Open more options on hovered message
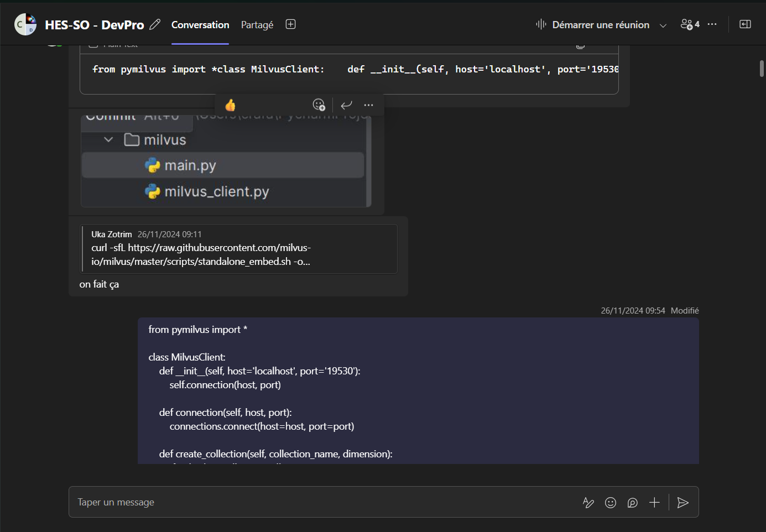 pos(369,105)
